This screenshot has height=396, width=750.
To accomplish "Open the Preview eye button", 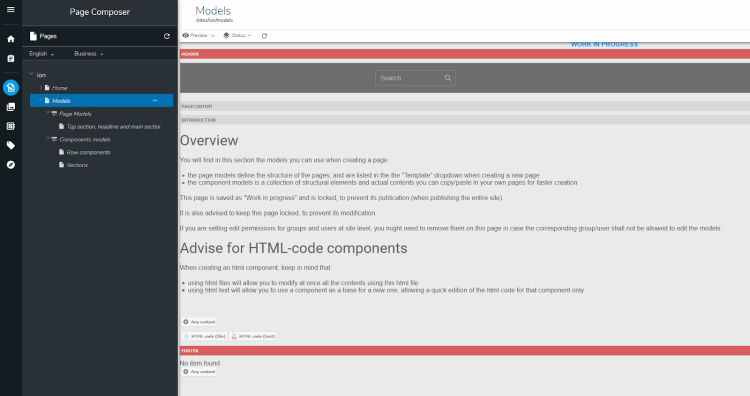I will point(195,35).
